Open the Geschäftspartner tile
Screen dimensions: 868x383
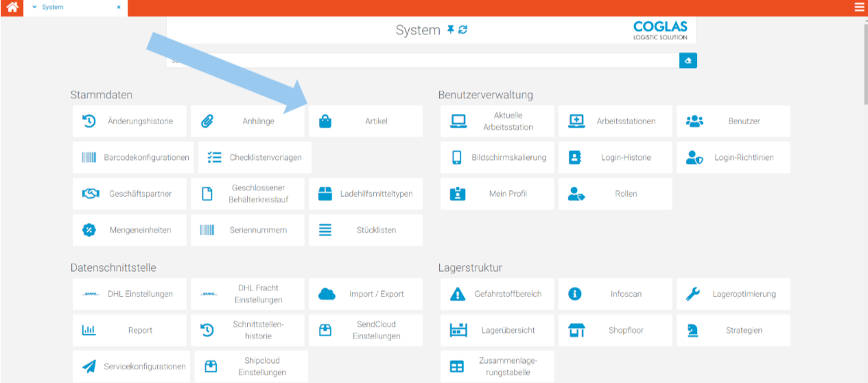[129, 194]
